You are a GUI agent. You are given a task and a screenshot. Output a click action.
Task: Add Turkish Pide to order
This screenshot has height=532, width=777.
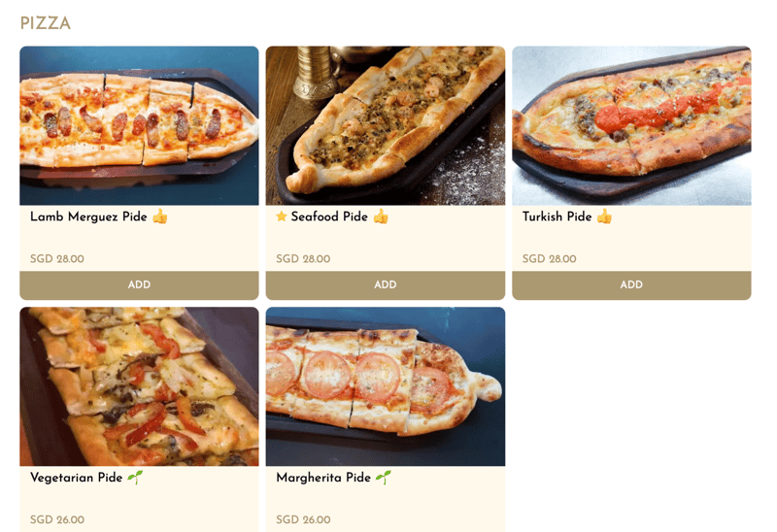pyautogui.click(x=631, y=284)
